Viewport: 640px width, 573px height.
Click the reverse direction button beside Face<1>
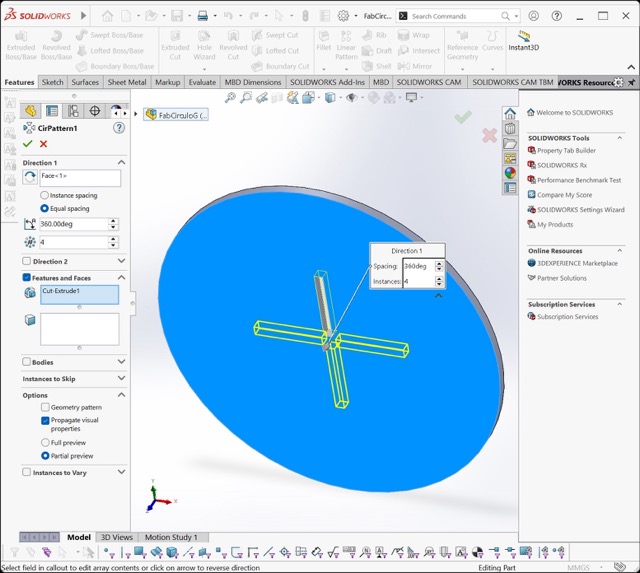[x=30, y=178]
